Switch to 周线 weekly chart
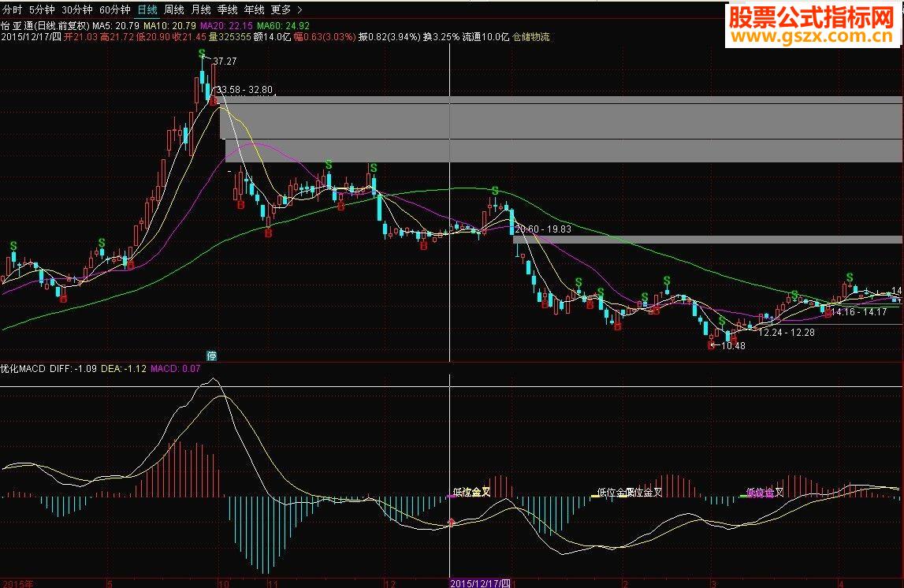 click(174, 9)
